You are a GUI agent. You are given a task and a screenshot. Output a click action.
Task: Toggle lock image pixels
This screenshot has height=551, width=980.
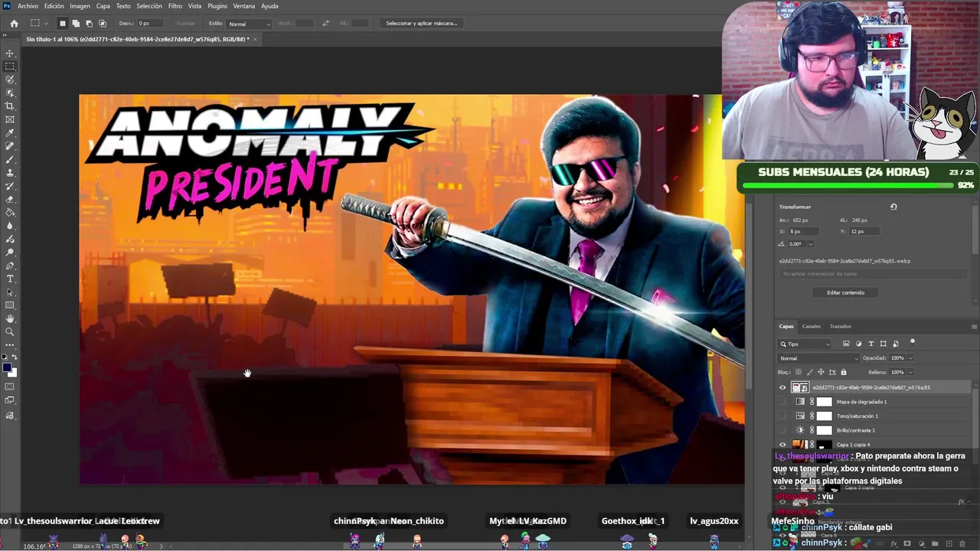[810, 373]
